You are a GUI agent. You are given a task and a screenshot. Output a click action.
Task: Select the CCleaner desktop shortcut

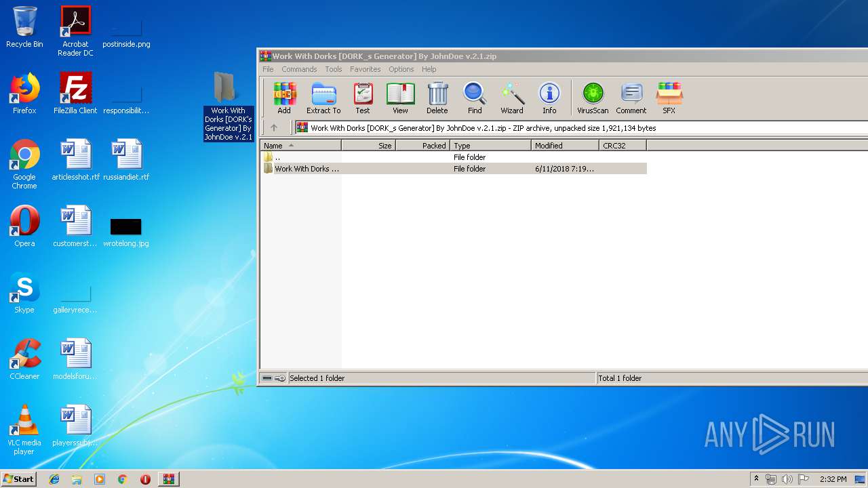click(x=24, y=359)
